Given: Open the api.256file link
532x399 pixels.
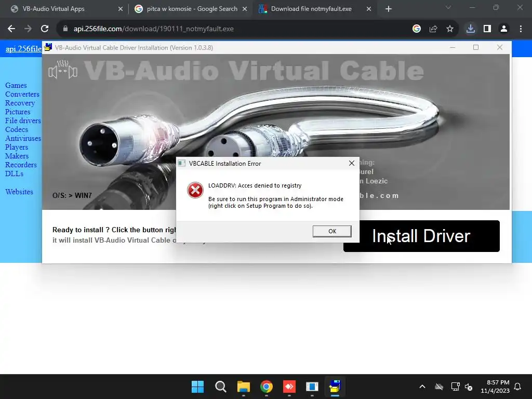Looking at the screenshot, I should pos(23,48).
